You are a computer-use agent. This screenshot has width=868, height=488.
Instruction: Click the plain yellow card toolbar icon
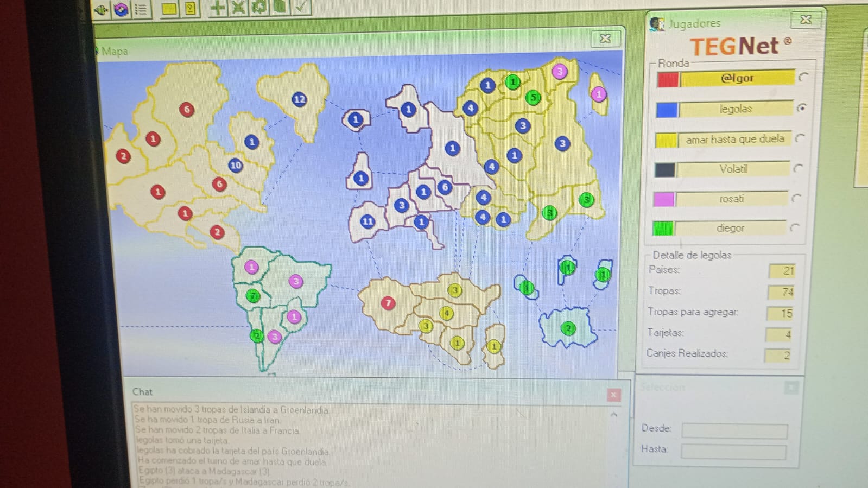pos(168,9)
